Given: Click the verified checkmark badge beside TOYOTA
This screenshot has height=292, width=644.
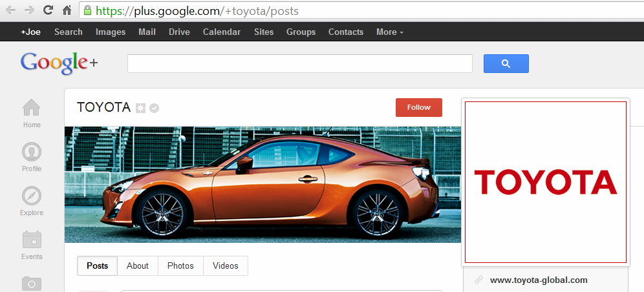Looking at the screenshot, I should (154, 108).
